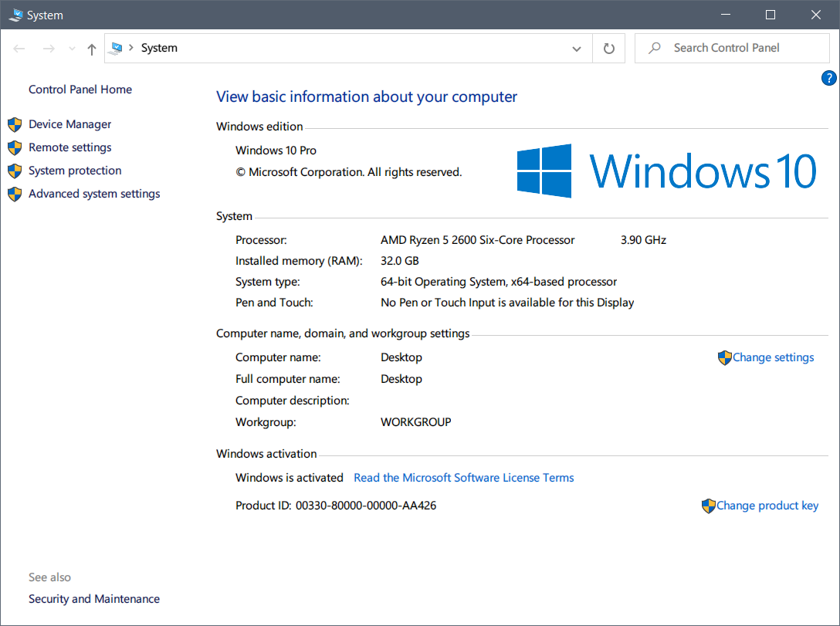The image size is (840, 626).
Task: Minimize the System window
Action: 726,15
